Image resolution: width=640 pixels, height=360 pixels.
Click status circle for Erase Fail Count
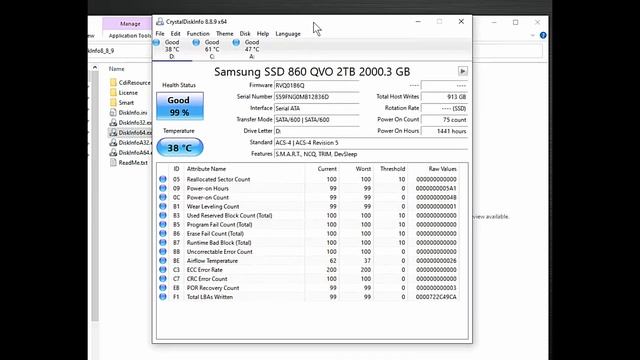163,233
